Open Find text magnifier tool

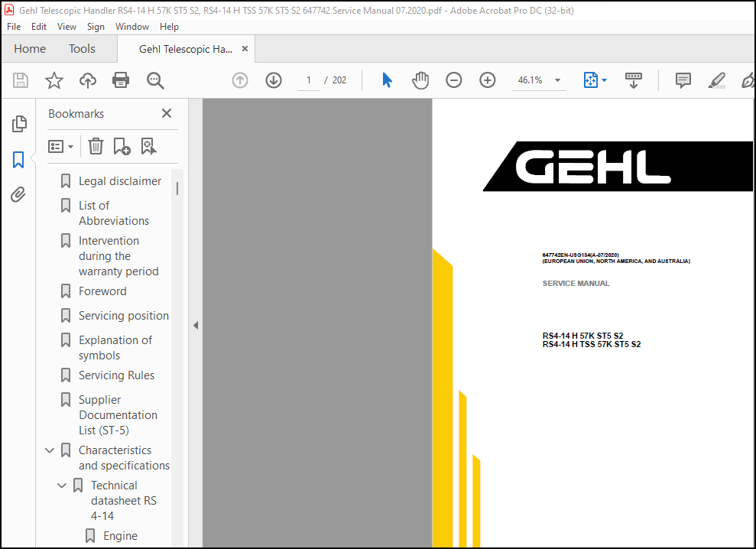155,80
